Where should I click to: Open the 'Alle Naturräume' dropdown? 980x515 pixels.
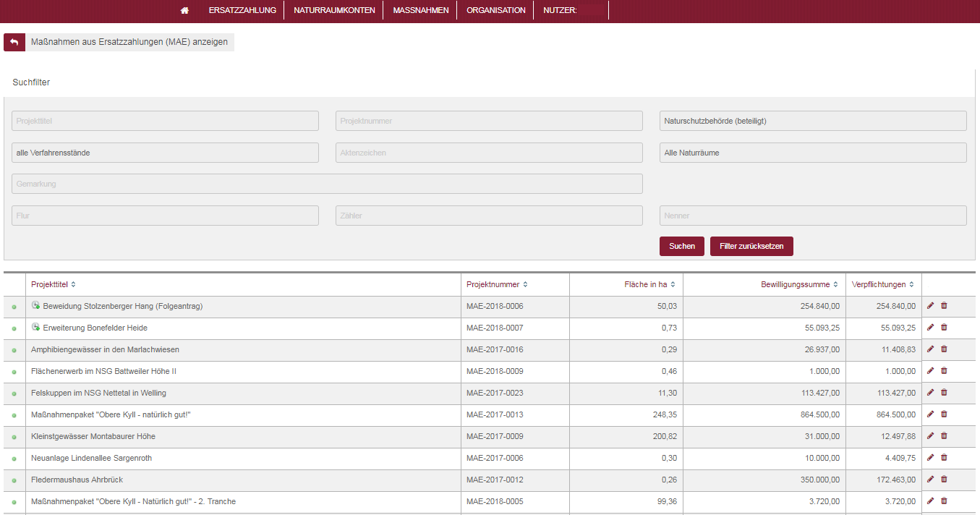point(813,153)
